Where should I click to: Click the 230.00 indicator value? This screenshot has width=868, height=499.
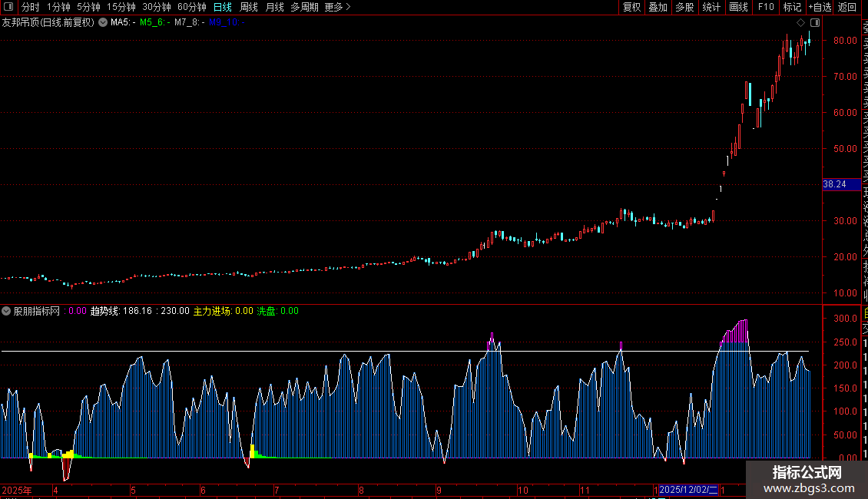point(175,311)
